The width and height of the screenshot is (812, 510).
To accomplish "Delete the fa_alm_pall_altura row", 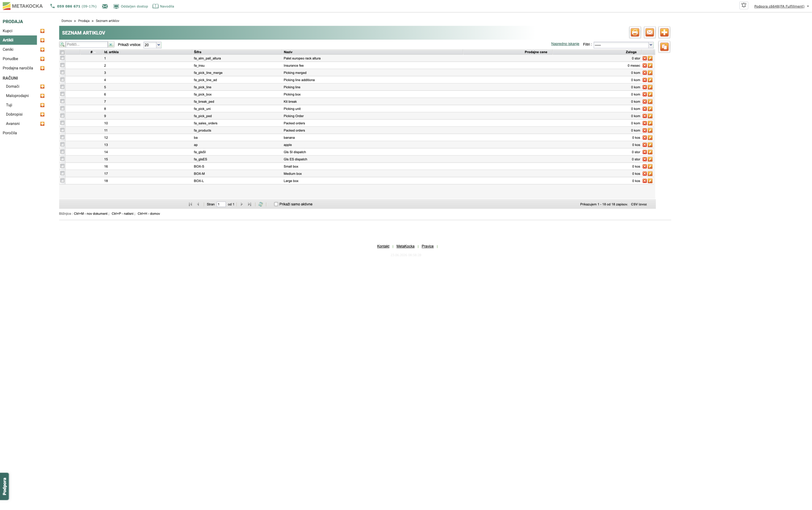I will (x=645, y=58).
